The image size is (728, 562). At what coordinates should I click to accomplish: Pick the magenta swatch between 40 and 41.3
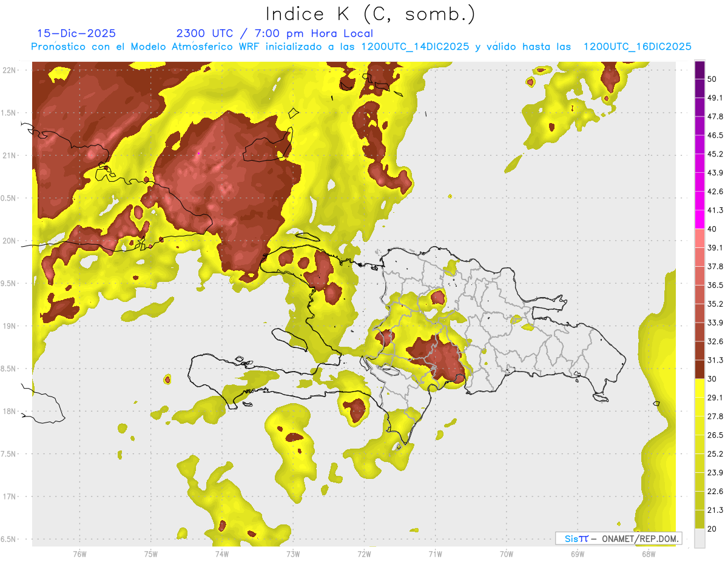[x=699, y=219]
